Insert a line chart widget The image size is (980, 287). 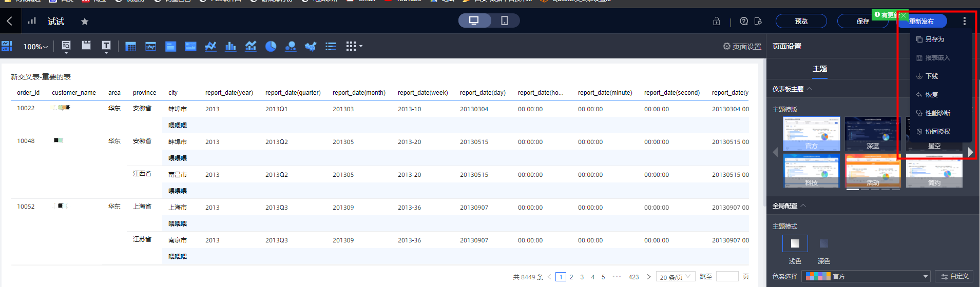pos(210,47)
